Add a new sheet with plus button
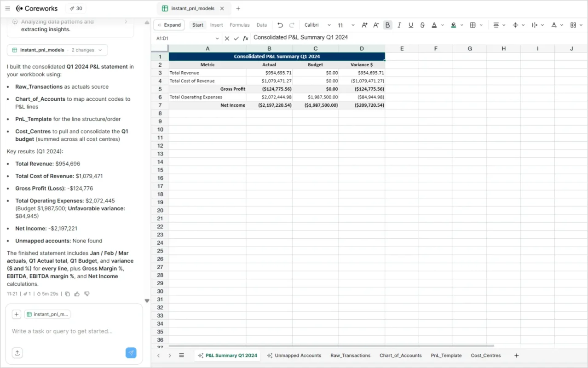Image resolution: width=588 pixels, height=368 pixels. click(516, 356)
